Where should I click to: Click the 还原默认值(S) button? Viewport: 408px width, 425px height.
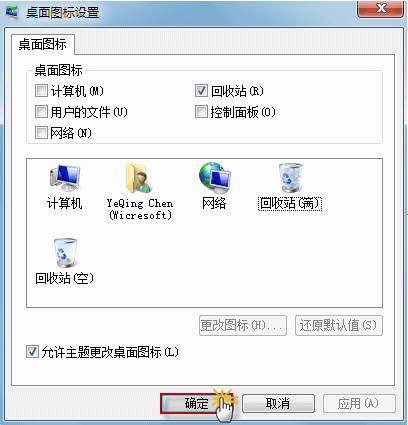tap(339, 325)
